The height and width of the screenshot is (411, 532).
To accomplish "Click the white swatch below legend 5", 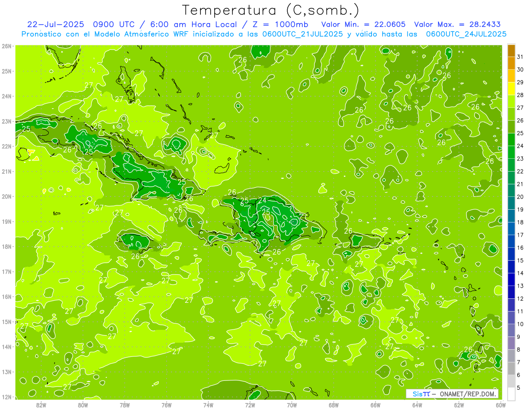I will pyautogui.click(x=511, y=394).
